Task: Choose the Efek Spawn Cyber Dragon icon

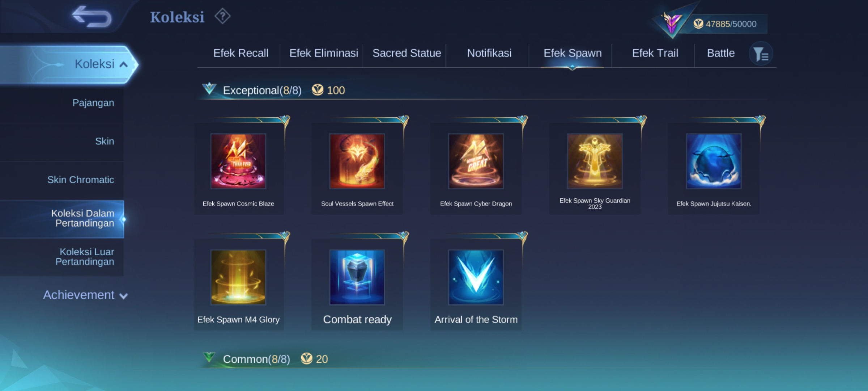Action: [x=476, y=161]
